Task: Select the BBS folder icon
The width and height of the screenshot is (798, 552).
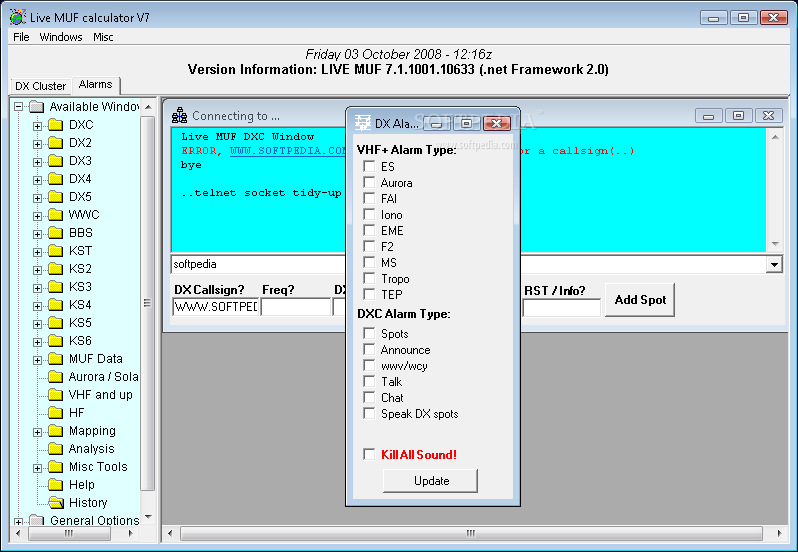Action: (55, 233)
